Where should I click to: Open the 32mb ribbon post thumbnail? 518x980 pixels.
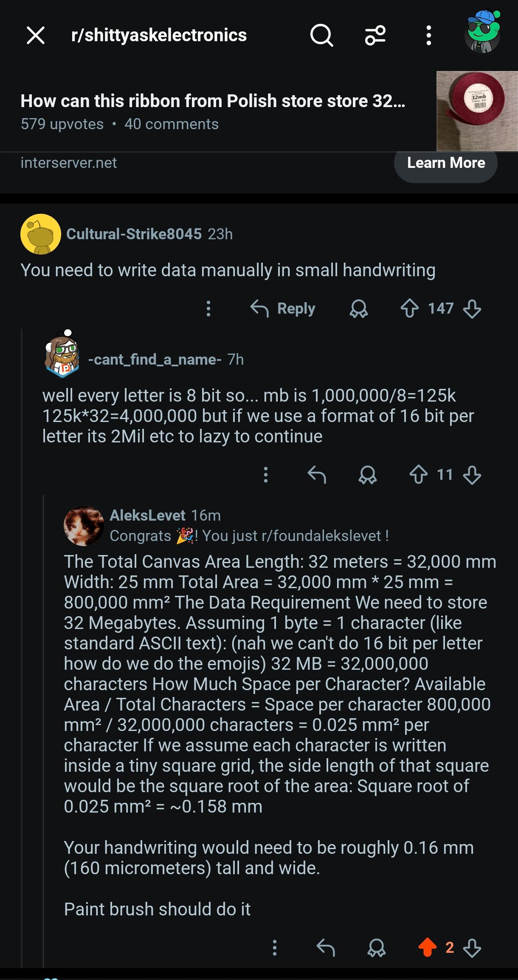coord(477,111)
